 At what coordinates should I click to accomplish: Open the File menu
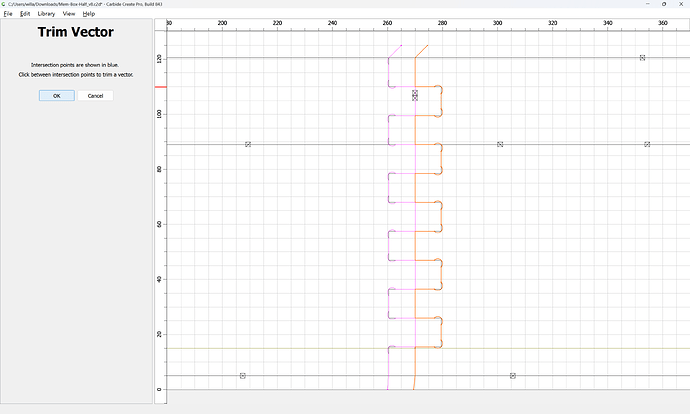[8, 14]
